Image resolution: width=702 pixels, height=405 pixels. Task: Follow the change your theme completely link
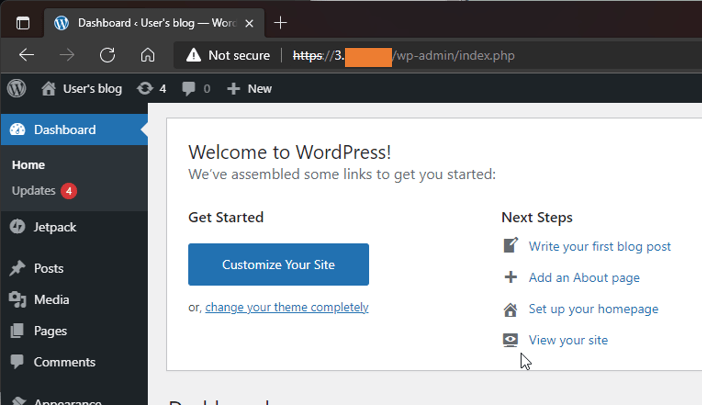pyautogui.click(x=287, y=307)
